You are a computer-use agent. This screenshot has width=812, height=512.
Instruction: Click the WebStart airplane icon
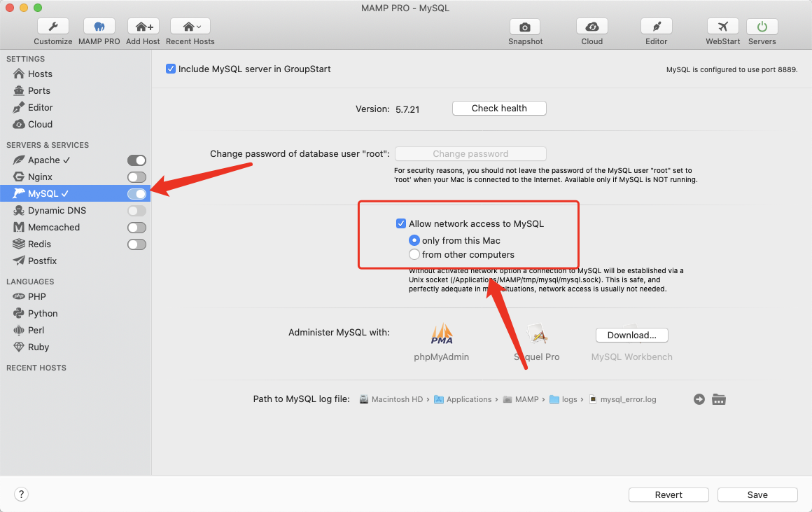click(x=723, y=27)
